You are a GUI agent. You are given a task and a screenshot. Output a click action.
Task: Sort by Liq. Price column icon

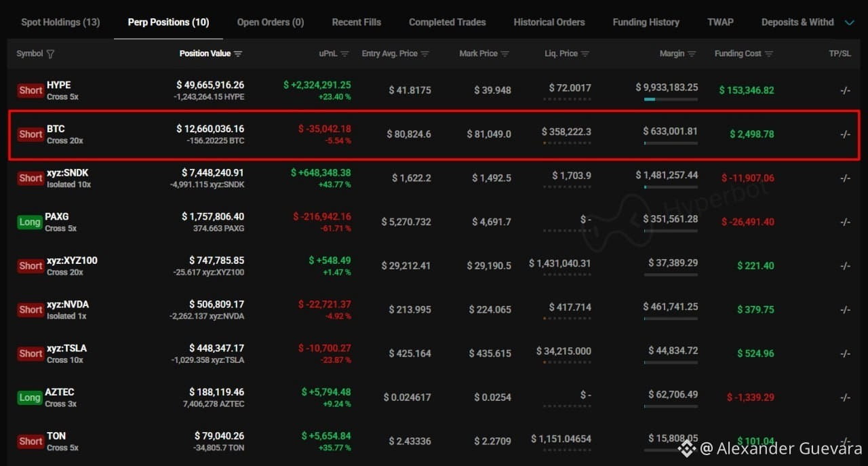coord(585,54)
